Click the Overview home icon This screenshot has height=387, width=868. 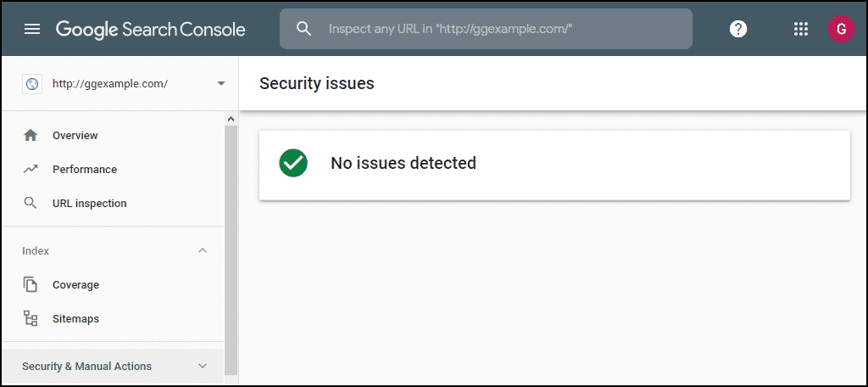tap(31, 135)
